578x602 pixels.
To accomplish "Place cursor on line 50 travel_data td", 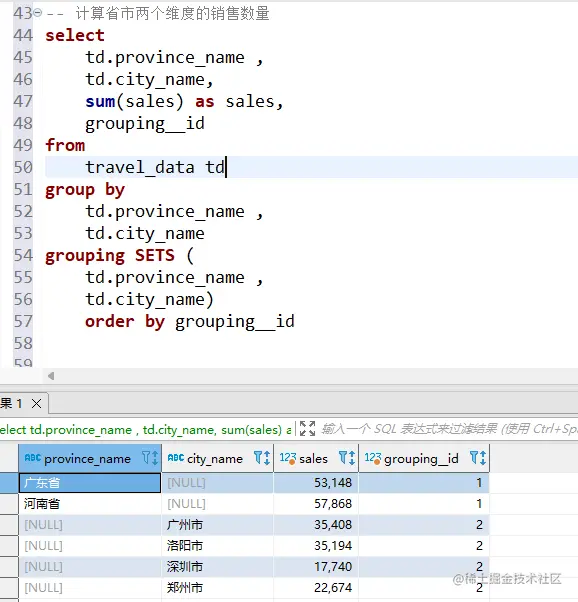I will tap(155, 167).
